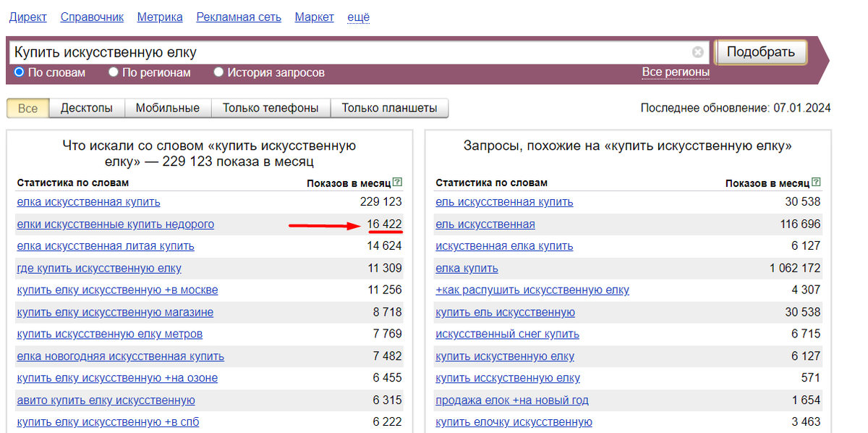
Task: Switch to the 'Десктопы' tab
Action: click(87, 108)
